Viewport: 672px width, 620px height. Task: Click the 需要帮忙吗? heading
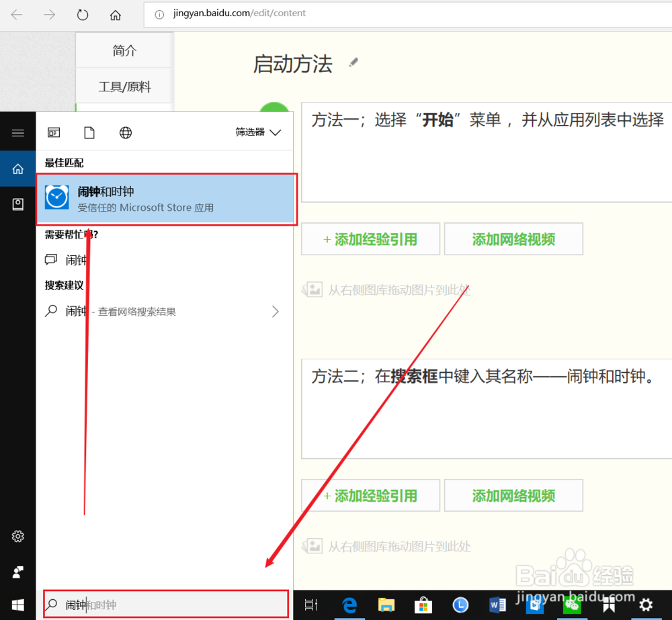[x=72, y=234]
